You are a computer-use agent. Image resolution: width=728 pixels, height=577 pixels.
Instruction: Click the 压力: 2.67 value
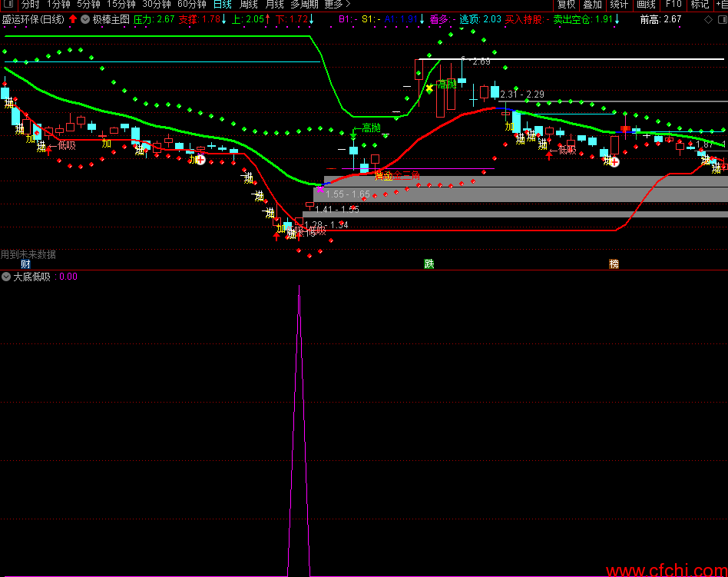[x=154, y=19]
